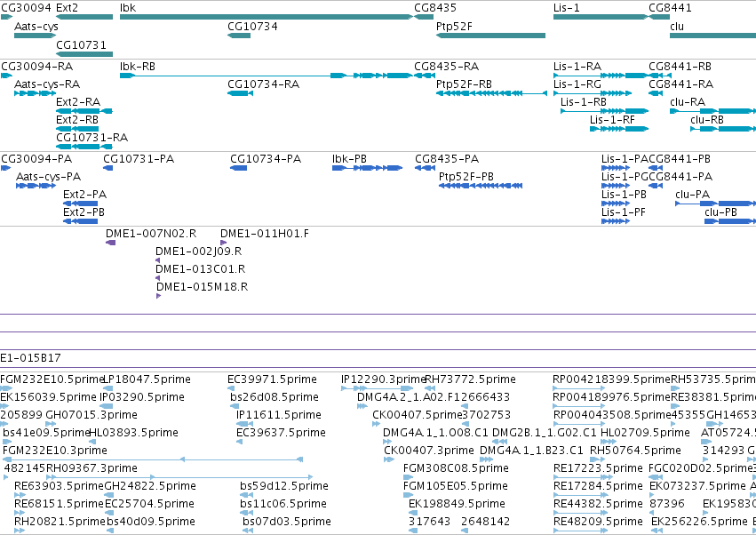Select the RH50764.5prime EST label
The height and width of the screenshot is (535, 756).
click(x=635, y=451)
